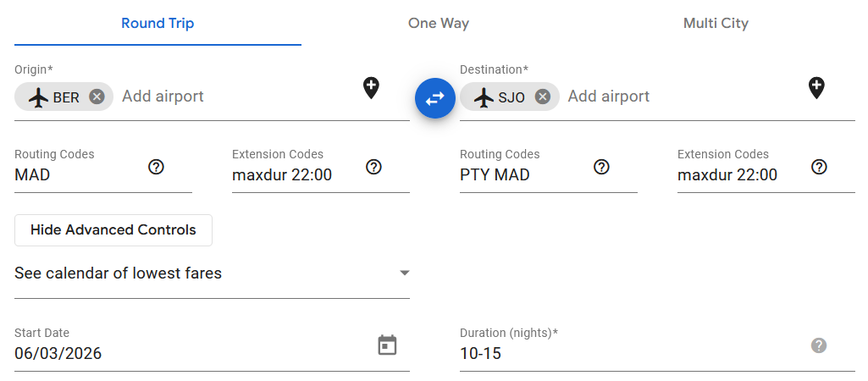Viewport: 868px width, 381px height.
Task: Show help for Duration nights field
Action: tap(819, 345)
